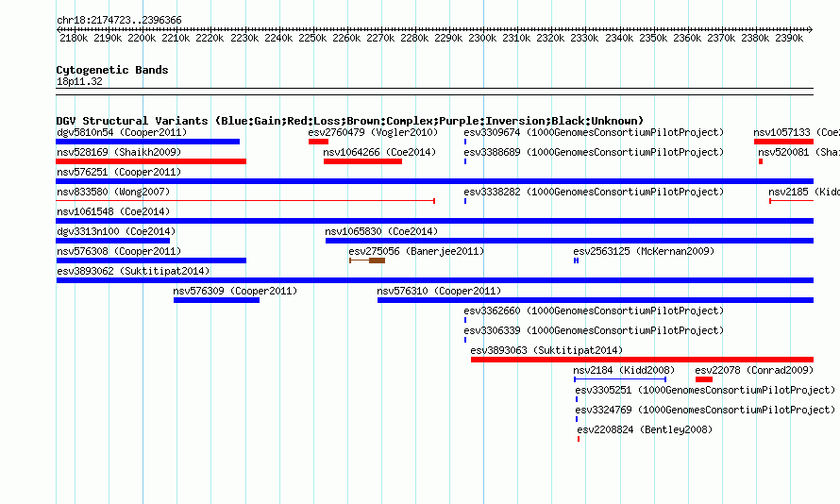Viewport: 840px width, 504px height.
Task: Click the nsv576251 (Cooper2011) label
Action: click(119, 172)
